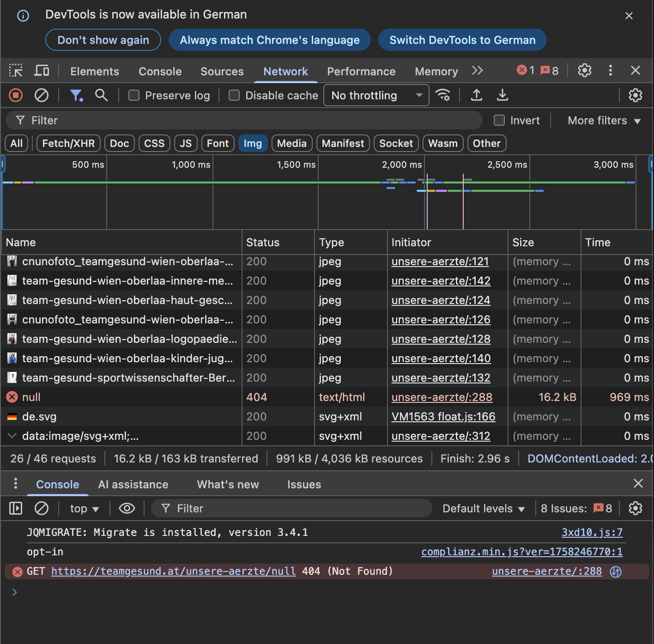Check the Disable cache option

[234, 96]
